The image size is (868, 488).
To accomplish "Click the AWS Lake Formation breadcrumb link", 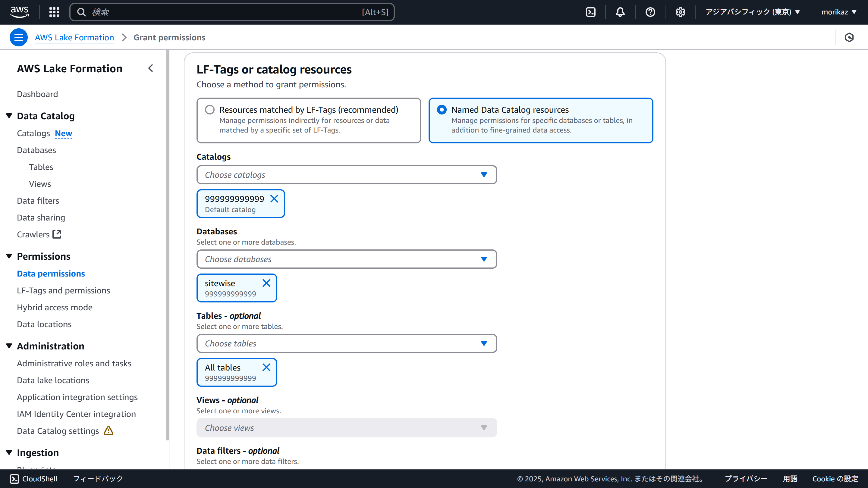I will pos(74,37).
